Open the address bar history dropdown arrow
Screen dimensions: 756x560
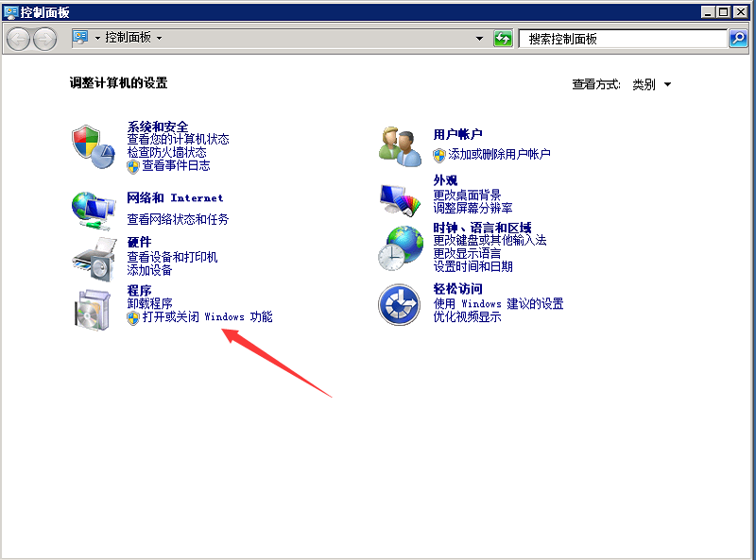(479, 38)
